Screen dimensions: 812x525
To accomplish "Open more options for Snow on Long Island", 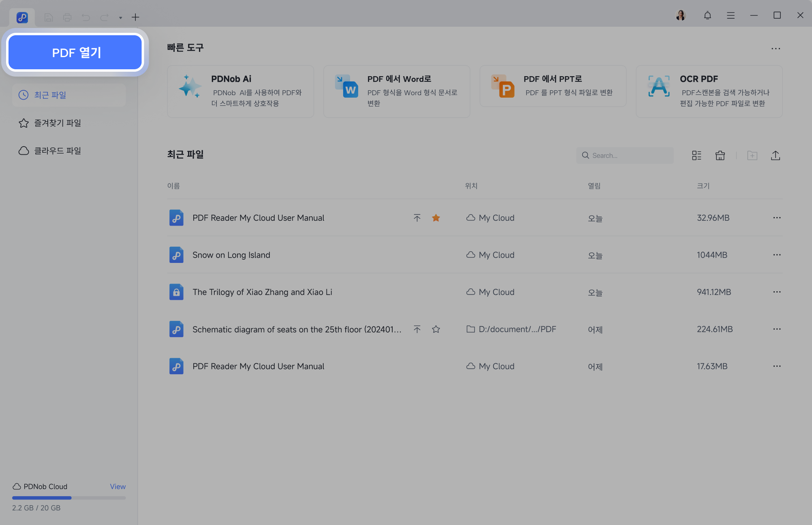I will point(776,255).
